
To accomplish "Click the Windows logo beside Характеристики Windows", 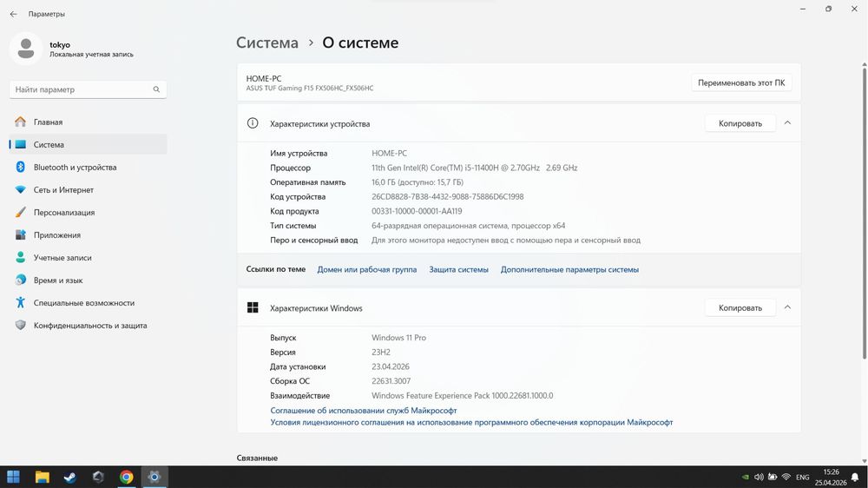I will tap(253, 307).
